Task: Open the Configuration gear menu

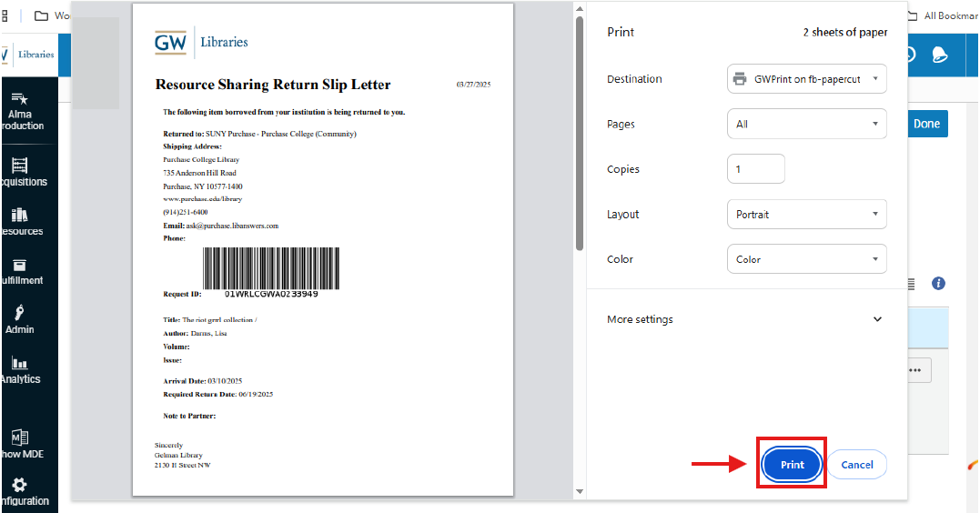Action: click(20, 491)
